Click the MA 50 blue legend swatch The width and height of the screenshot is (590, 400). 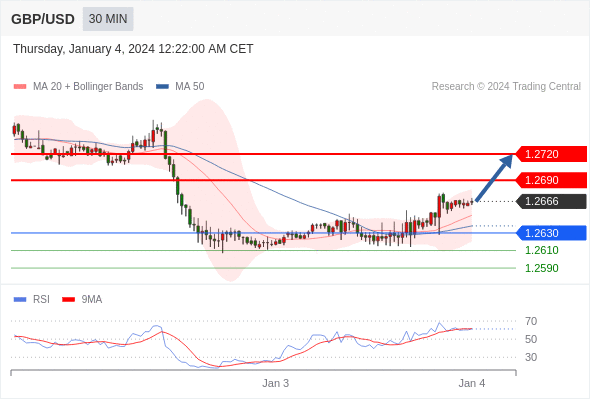point(163,87)
